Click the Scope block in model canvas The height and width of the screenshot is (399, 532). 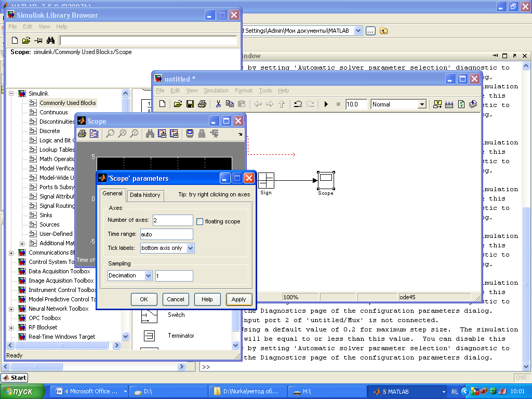tap(326, 180)
